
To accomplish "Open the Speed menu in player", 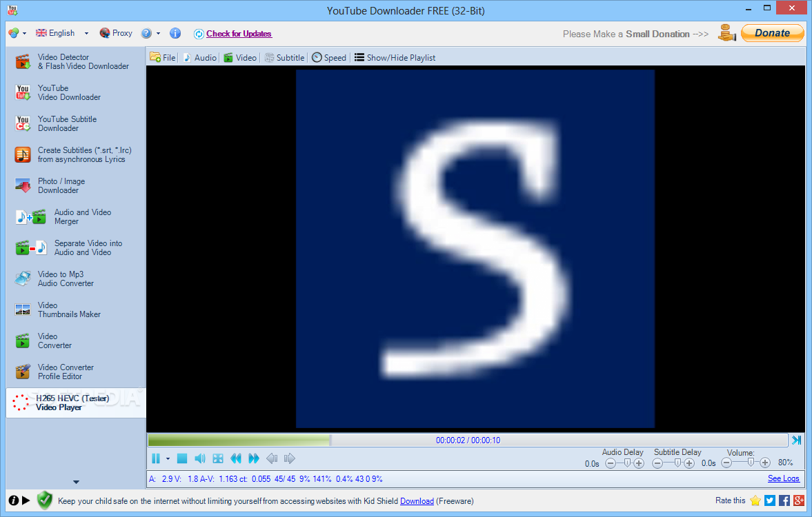I will 329,57.
